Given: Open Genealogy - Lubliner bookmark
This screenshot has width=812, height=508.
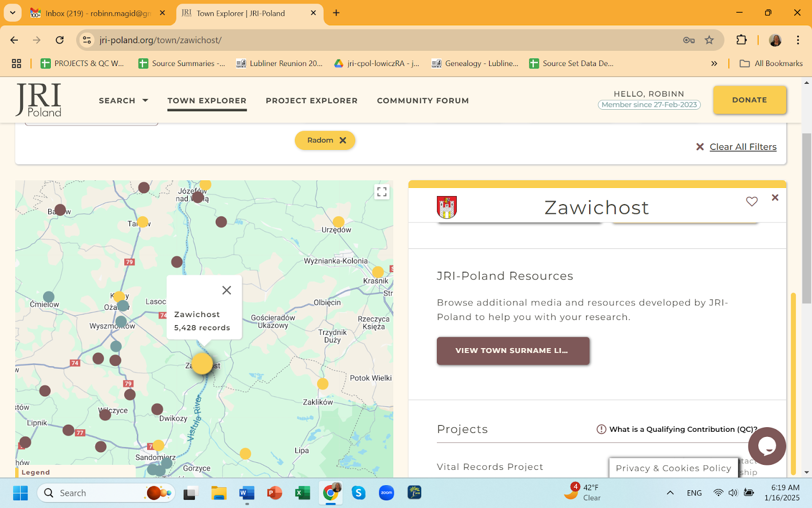Looking at the screenshot, I should point(475,63).
